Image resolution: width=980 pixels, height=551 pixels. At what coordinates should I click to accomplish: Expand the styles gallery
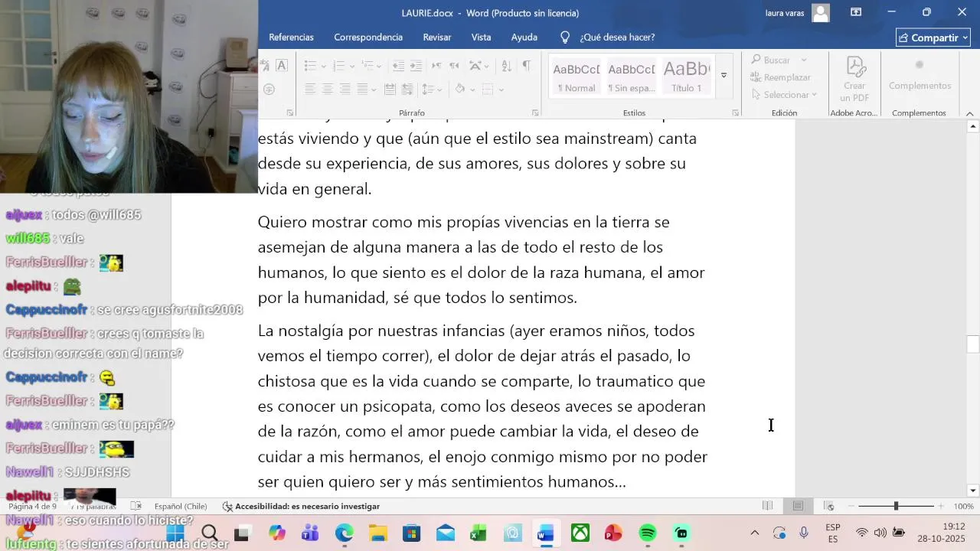[x=724, y=75]
